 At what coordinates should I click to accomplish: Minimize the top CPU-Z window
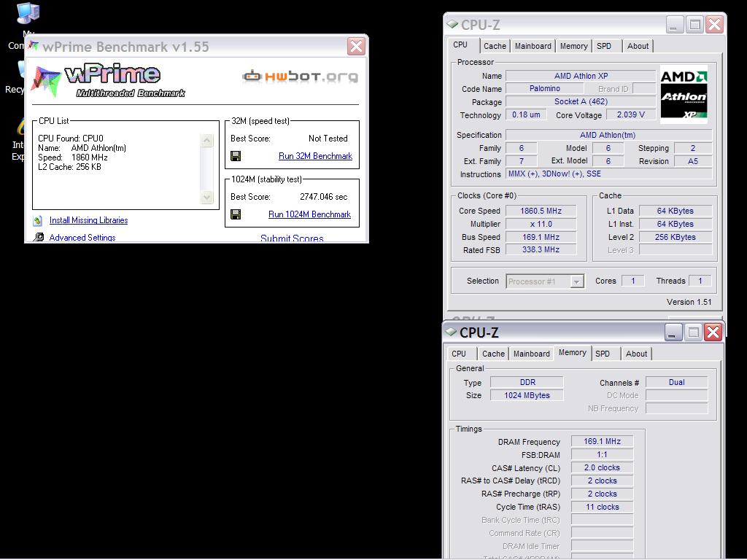(674, 24)
